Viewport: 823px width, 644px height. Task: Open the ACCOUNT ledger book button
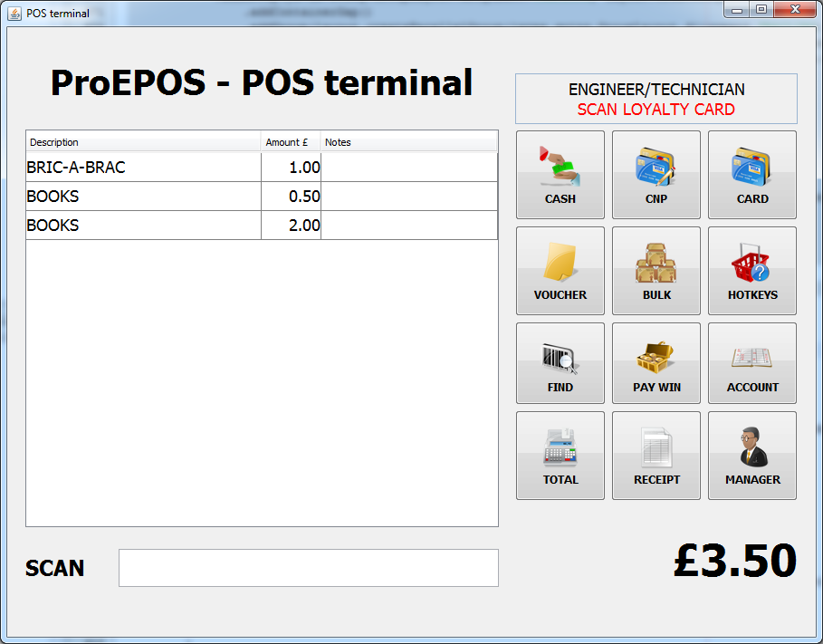751,363
